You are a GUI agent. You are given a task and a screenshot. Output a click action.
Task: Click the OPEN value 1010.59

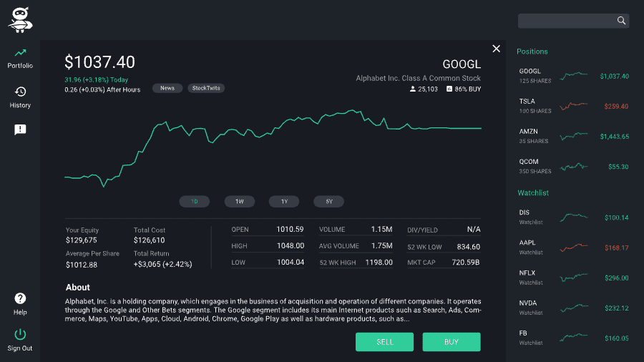coord(290,229)
